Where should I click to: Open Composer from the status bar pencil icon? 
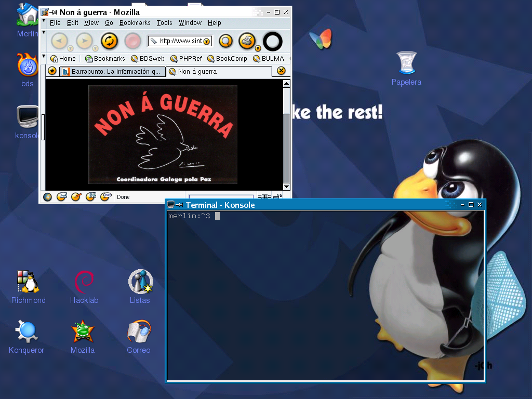point(76,196)
